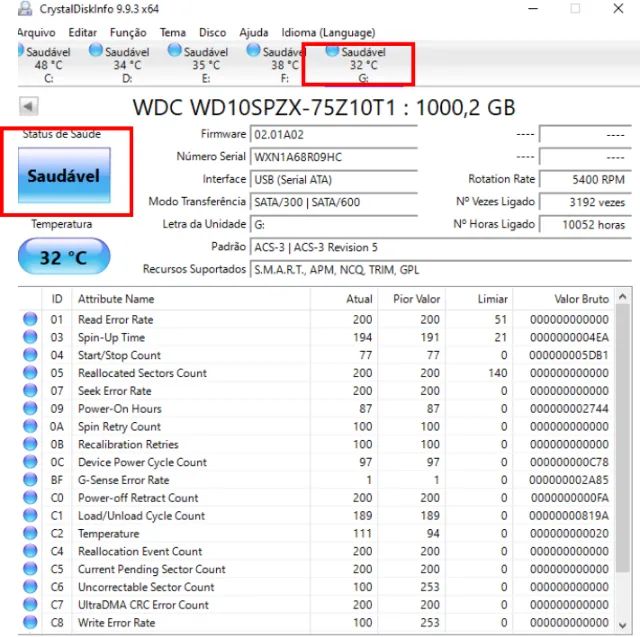Click status orb for Power-off Retract Count
Screen dimensions: 640x637
click(30, 497)
